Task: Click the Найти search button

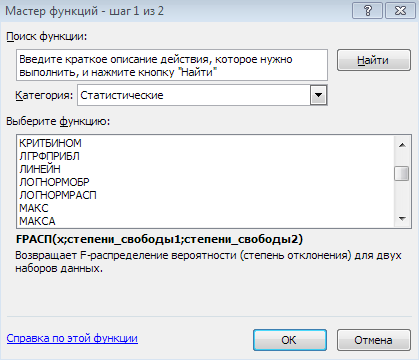Action: [374, 60]
